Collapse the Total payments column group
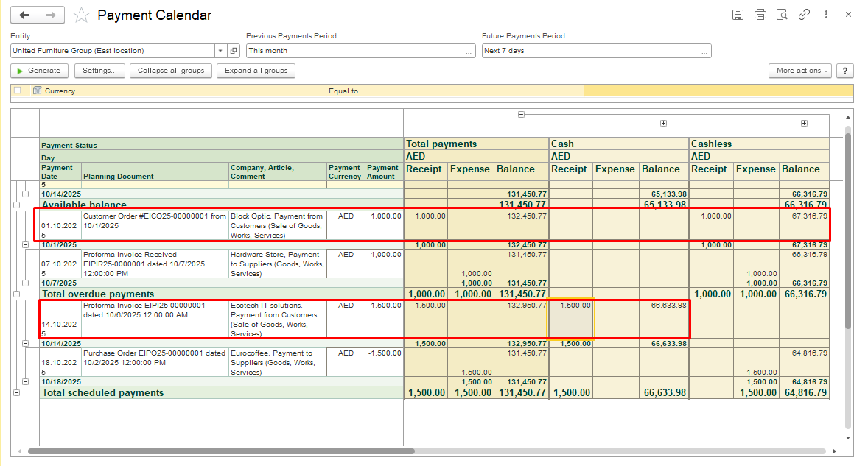This screenshot has width=868, height=466. pos(521,115)
